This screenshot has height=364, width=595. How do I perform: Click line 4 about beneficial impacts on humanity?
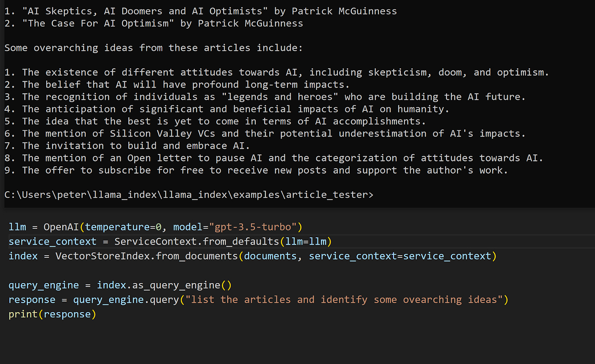point(227,109)
